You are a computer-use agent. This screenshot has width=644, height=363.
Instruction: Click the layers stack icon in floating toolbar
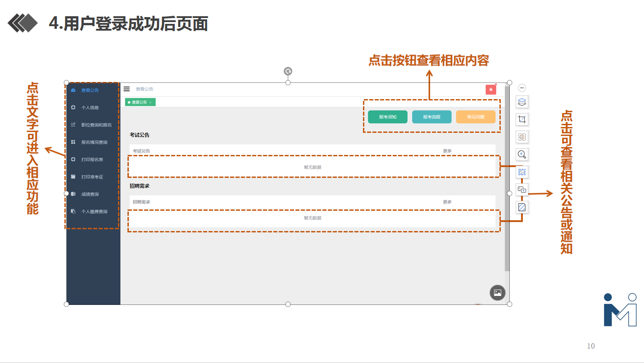(522, 102)
